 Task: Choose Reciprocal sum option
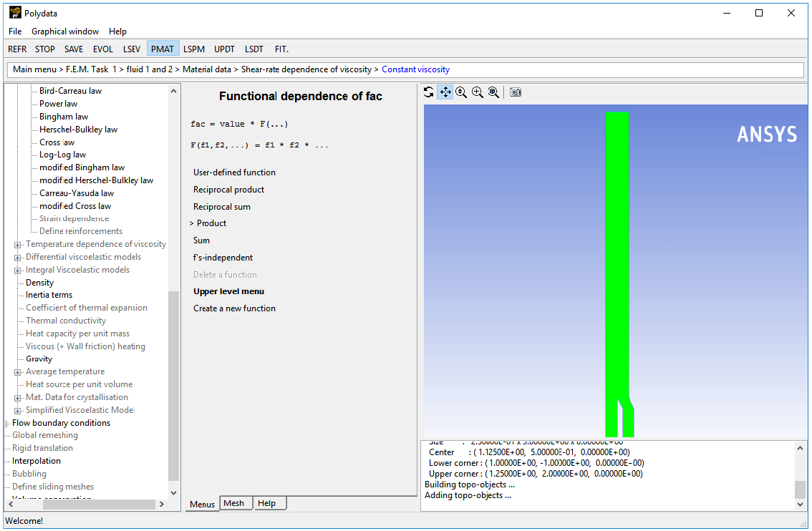(x=222, y=207)
